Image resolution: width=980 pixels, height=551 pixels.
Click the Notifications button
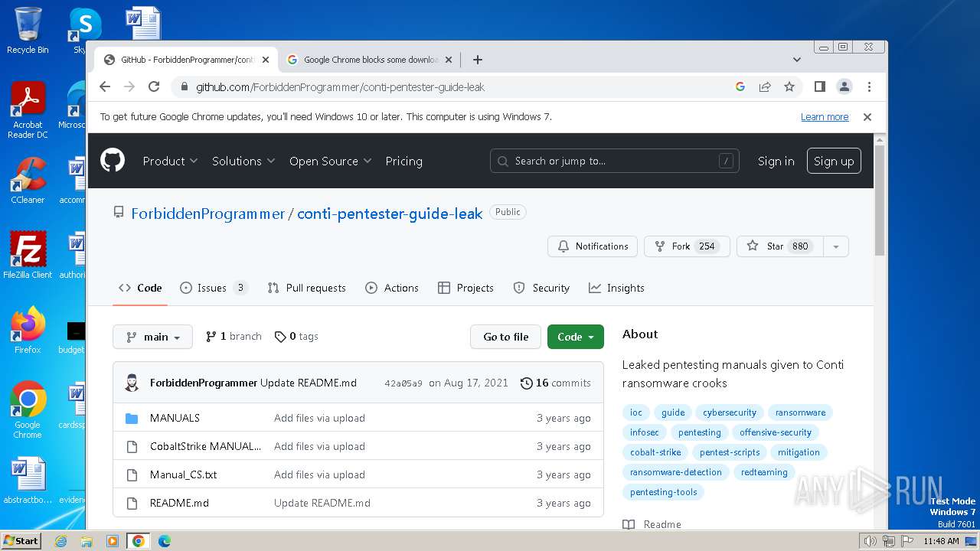click(593, 246)
